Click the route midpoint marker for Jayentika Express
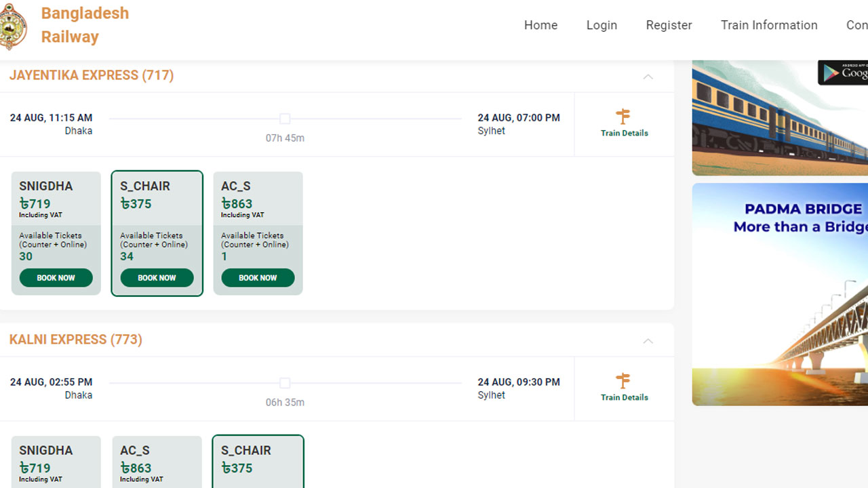This screenshot has height=488, width=868. (285, 119)
